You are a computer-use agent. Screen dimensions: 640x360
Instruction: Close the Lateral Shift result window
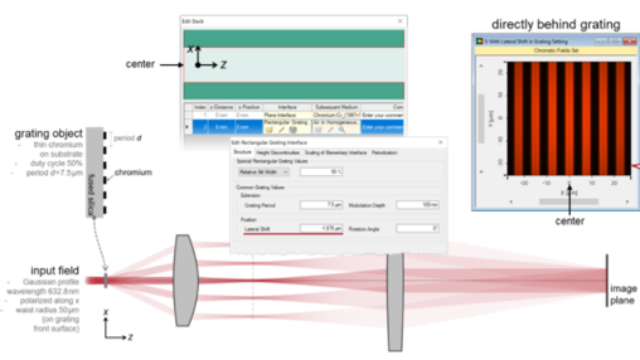(x=629, y=41)
